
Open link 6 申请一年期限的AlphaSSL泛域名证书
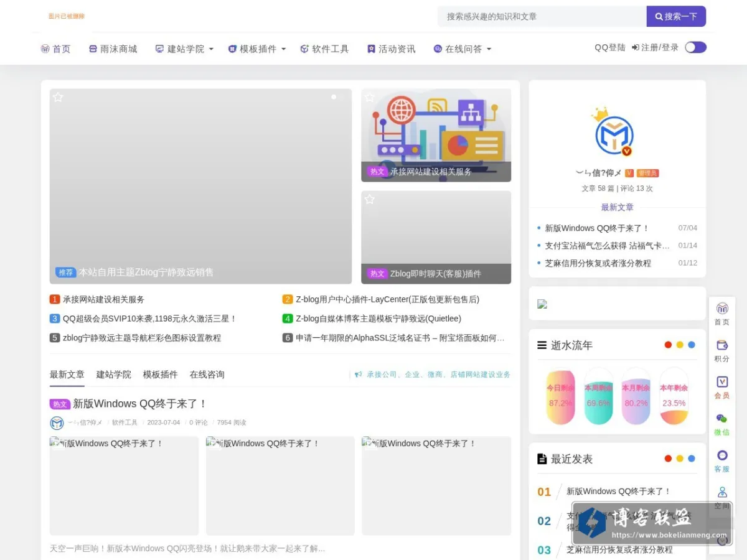400,338
